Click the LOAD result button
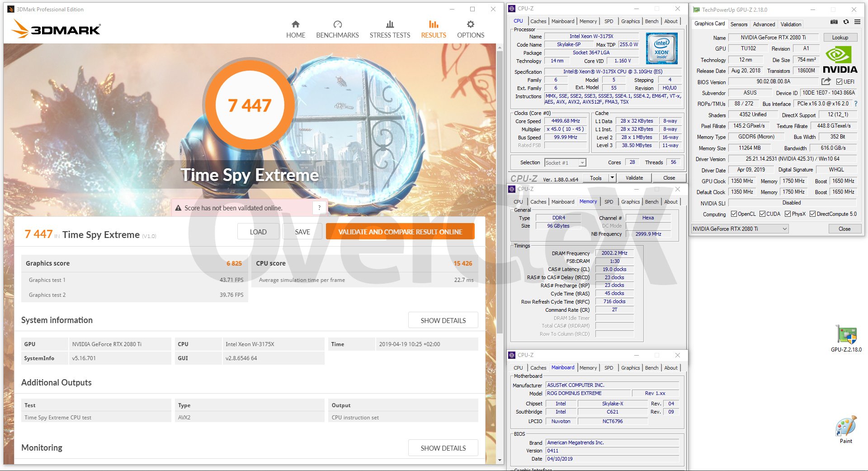Image resolution: width=868 pixels, height=471 pixels. pyautogui.click(x=258, y=232)
